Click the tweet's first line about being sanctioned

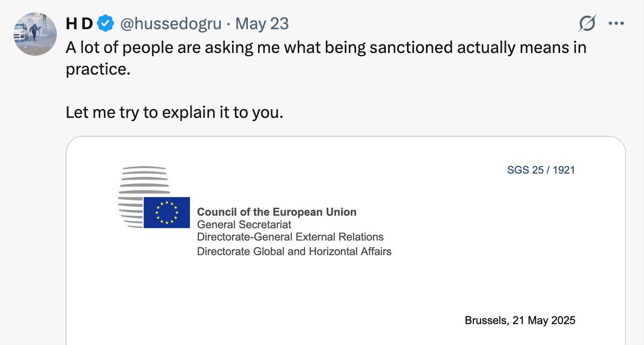pos(326,48)
